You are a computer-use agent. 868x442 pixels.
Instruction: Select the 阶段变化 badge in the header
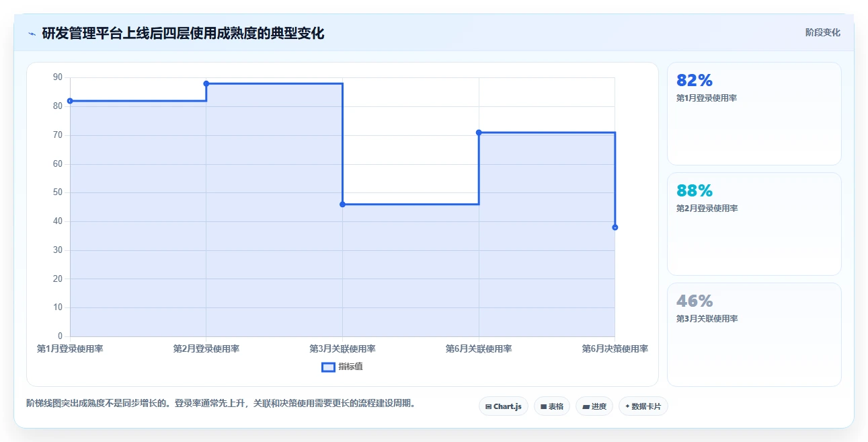823,32
